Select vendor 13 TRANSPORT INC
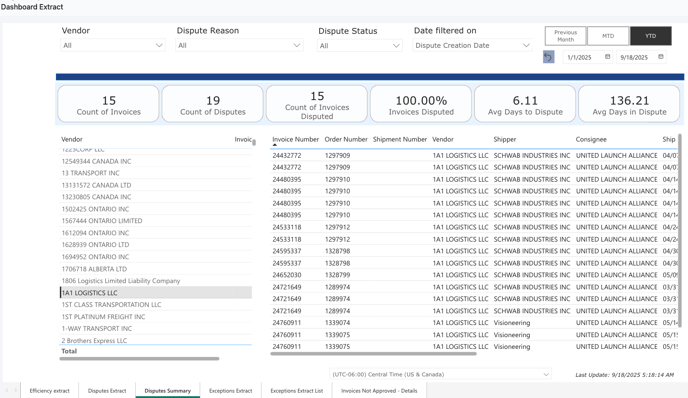The image size is (688, 398). (156, 173)
